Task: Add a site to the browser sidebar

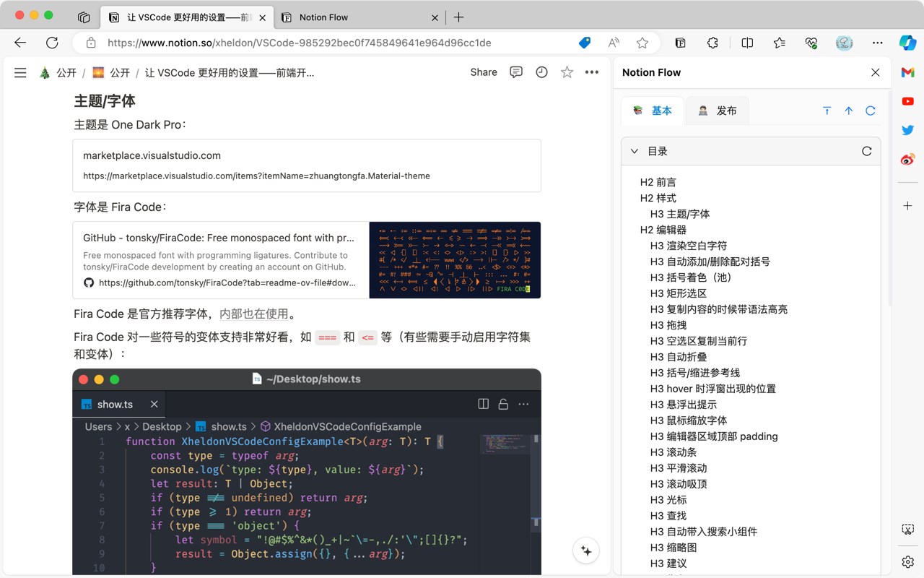Action: point(908,206)
